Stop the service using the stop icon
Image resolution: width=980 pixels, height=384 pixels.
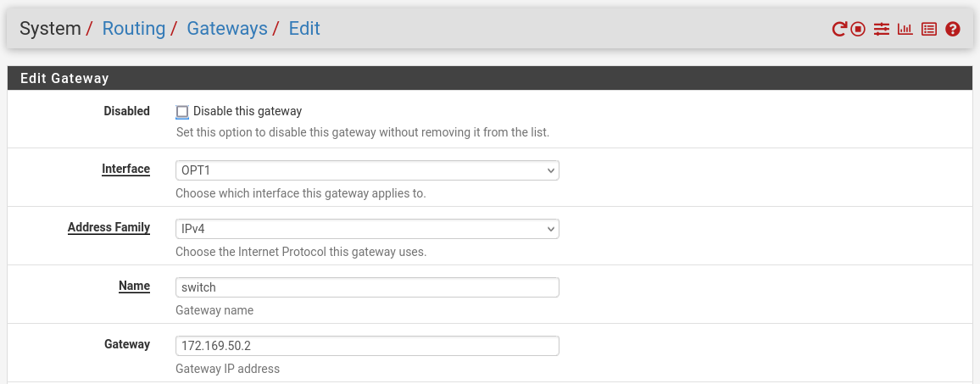click(x=858, y=29)
